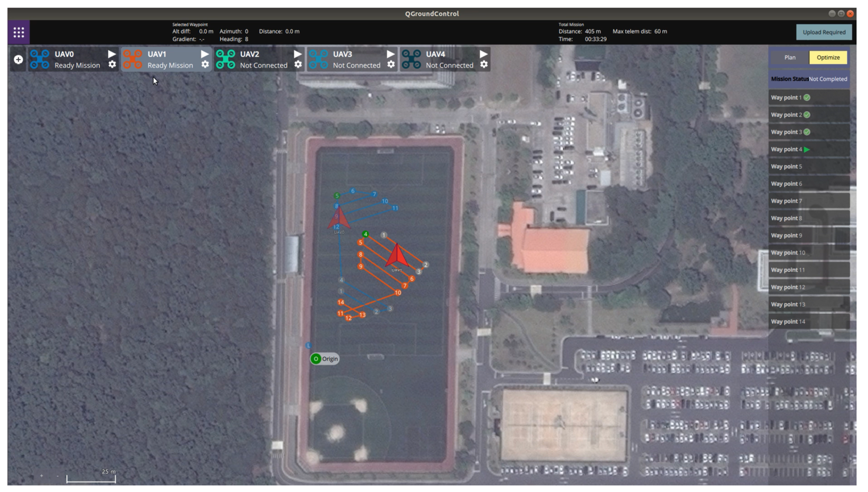Click orange waypoint 10 marker on map
Image resolution: width=868 pixels, height=492 pixels.
(398, 293)
